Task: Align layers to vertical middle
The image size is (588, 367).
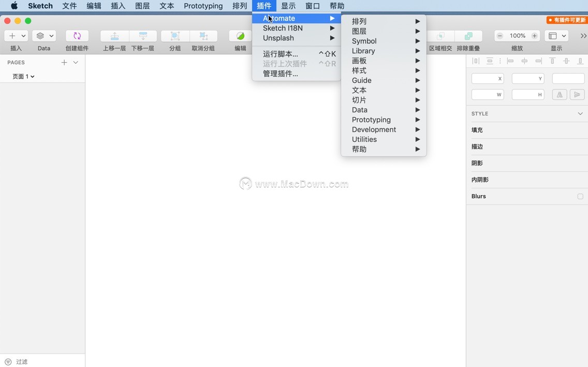Action: point(566,61)
